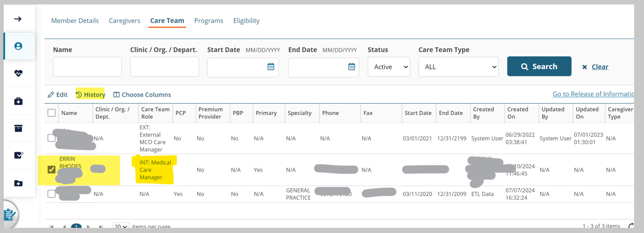Screen dimensions: 644x233
Task: Switch to the Eligibility tab
Action: coord(246,21)
